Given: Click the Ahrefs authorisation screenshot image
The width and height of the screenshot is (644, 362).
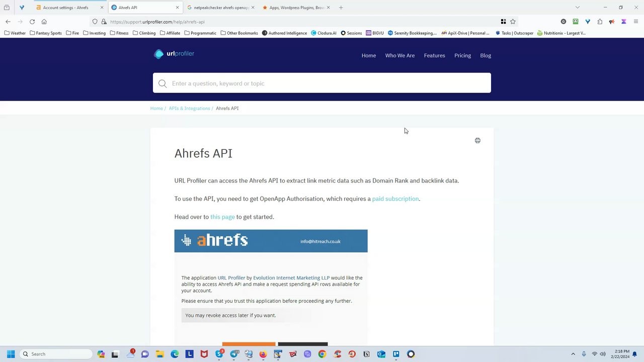Looking at the screenshot, I should (271, 288).
